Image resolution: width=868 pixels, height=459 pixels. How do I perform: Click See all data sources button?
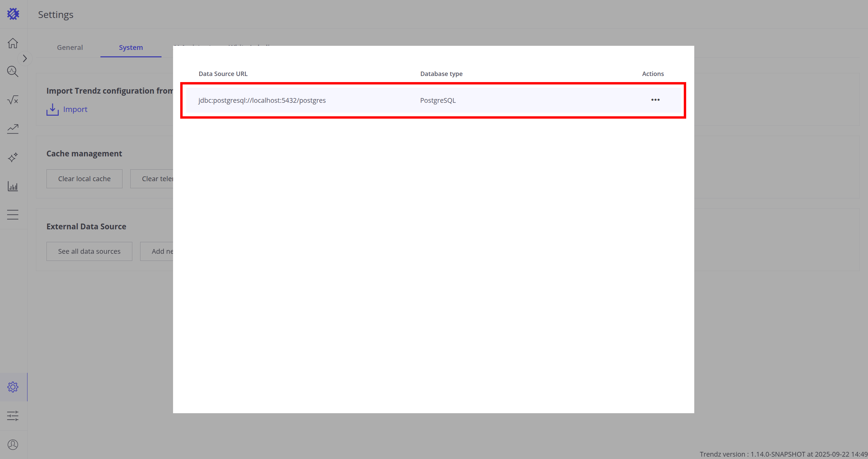tap(89, 251)
